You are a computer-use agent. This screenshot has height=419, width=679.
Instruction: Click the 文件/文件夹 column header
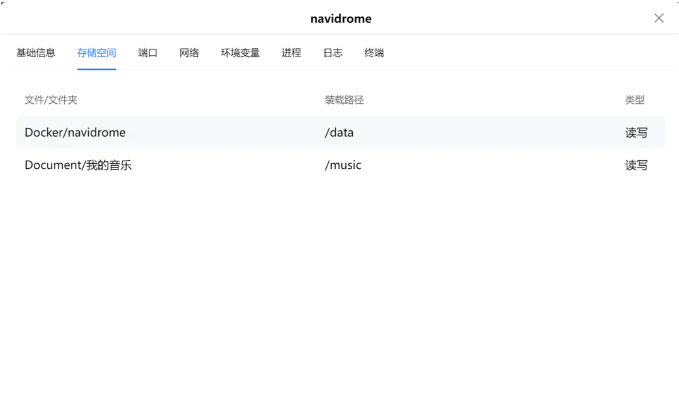(51, 100)
